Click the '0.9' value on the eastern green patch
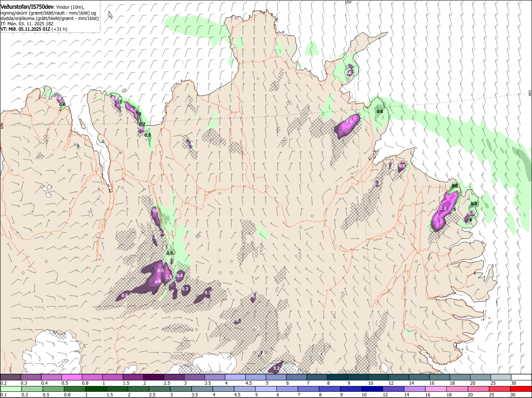This screenshot has width=532, height=398. click(x=474, y=204)
